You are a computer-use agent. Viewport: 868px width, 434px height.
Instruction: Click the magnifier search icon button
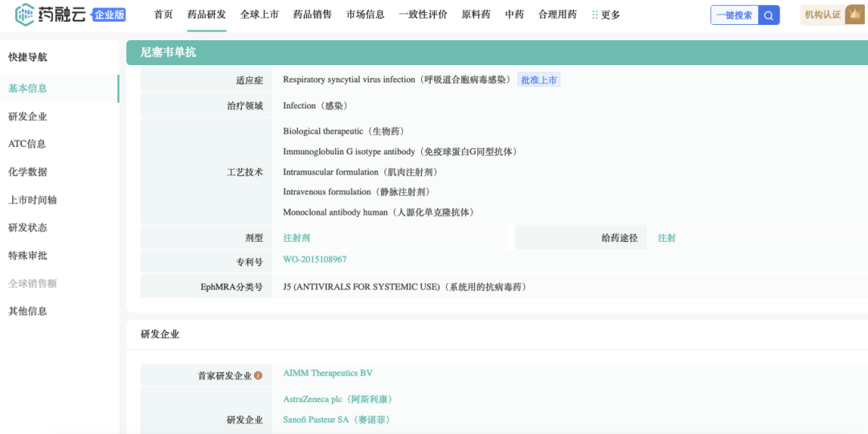(769, 15)
